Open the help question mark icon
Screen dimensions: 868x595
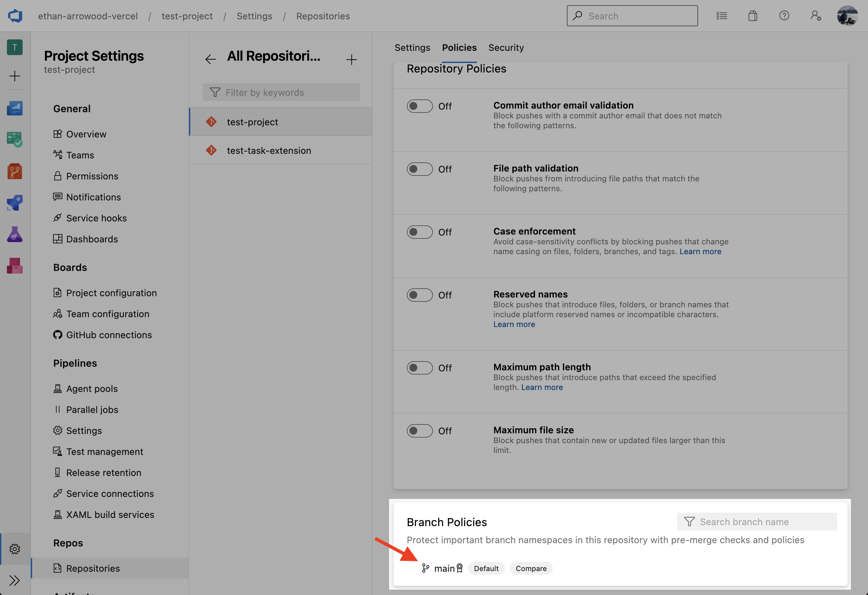point(784,16)
